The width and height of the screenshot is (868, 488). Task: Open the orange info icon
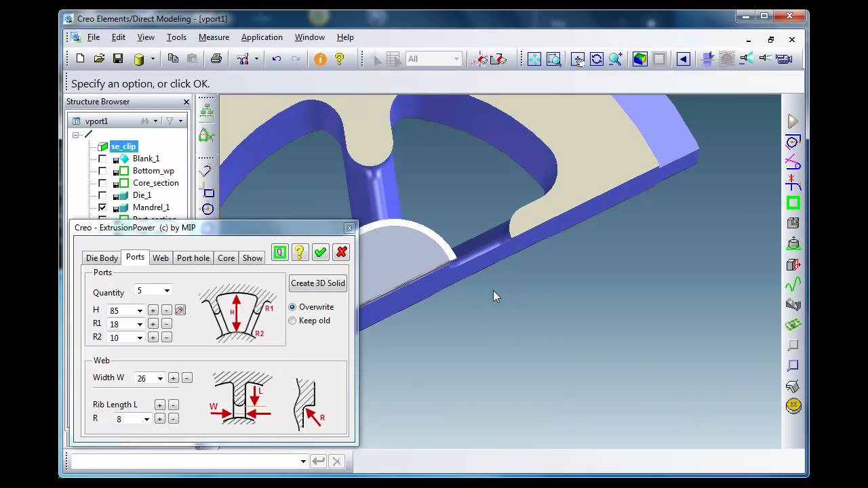tap(320, 59)
